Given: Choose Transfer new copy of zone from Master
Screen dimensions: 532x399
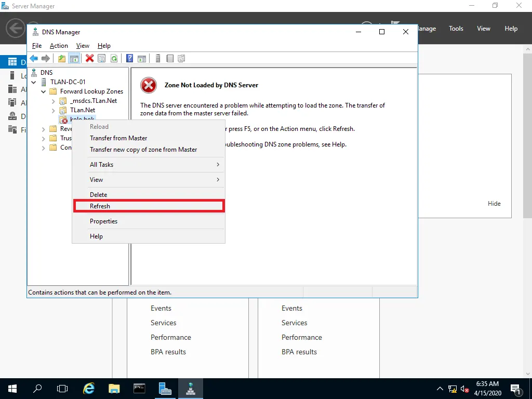Looking at the screenshot, I should point(149,150).
